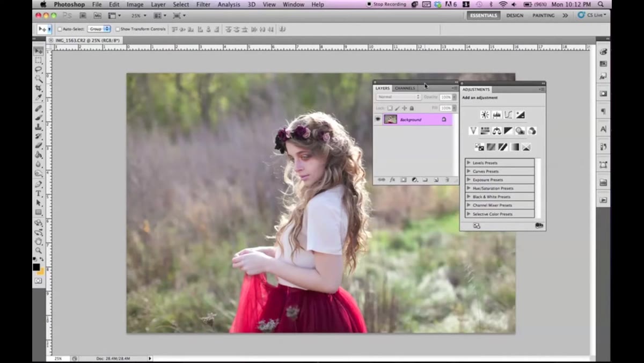Enable the Auto-Select checkbox
This screenshot has width=644, height=363.
pyautogui.click(x=60, y=29)
